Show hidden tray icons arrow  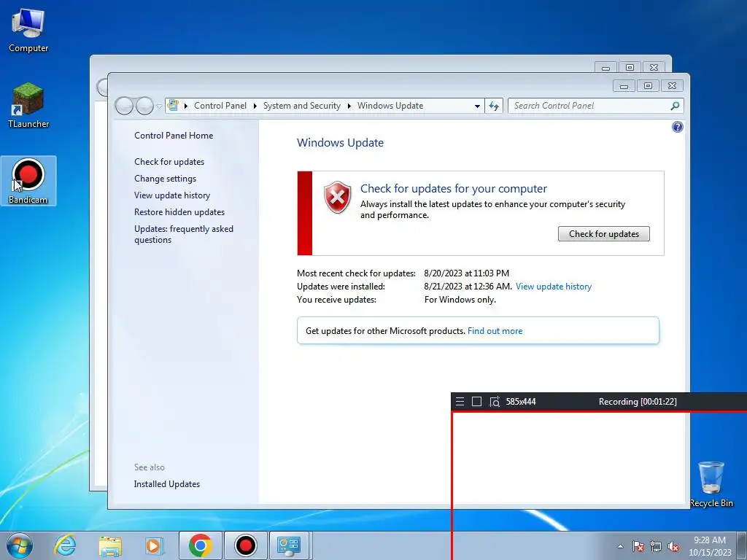pos(620,546)
